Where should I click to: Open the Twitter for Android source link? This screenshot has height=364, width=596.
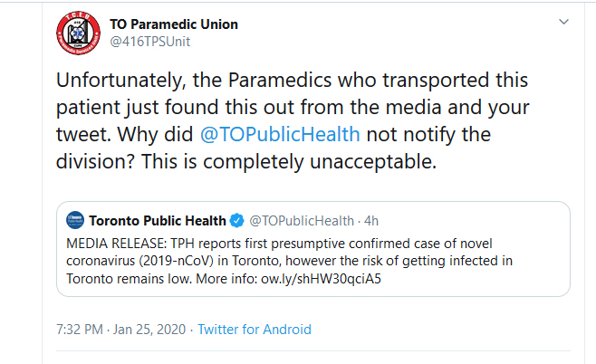click(255, 330)
